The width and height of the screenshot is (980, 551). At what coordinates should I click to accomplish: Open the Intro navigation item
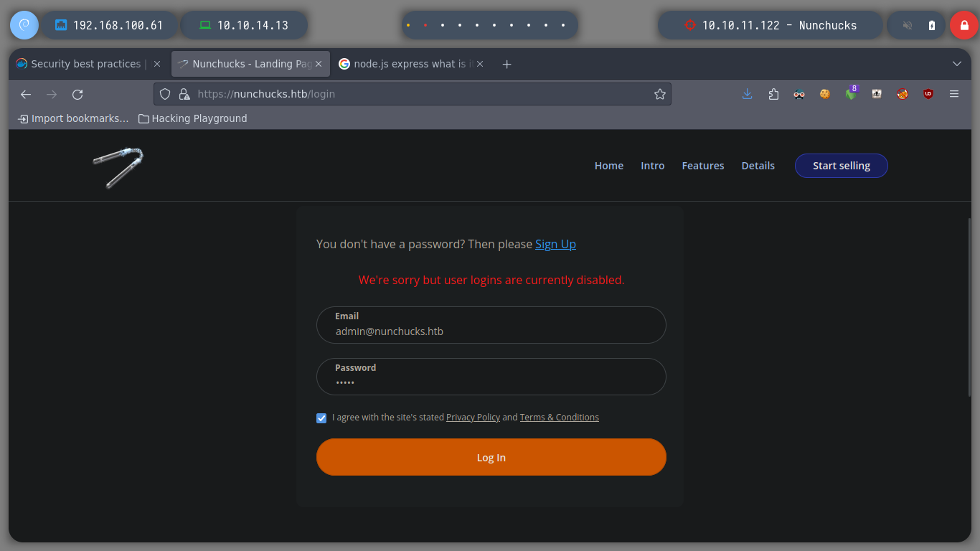(653, 166)
